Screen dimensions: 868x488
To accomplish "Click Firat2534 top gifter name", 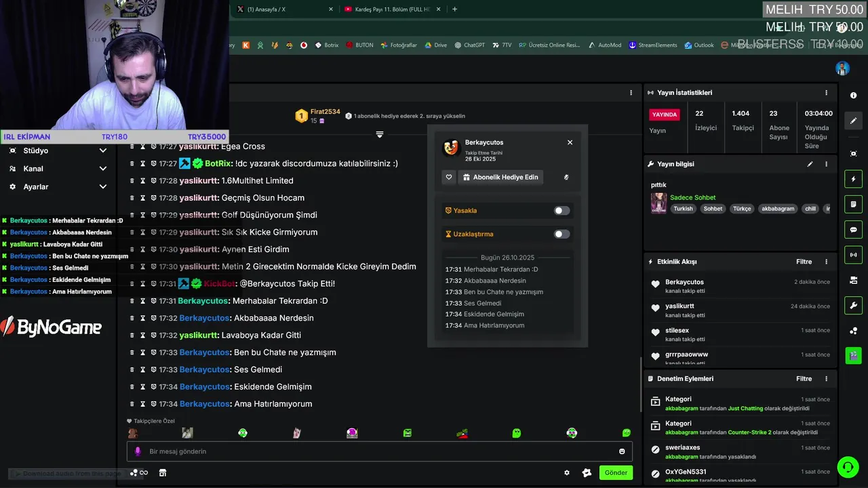I will 325,112.
